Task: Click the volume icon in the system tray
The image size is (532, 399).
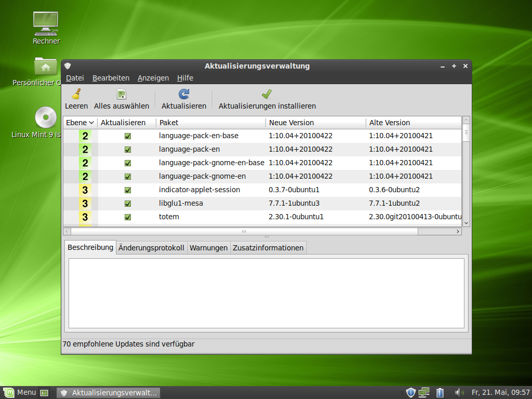Action: (x=459, y=392)
